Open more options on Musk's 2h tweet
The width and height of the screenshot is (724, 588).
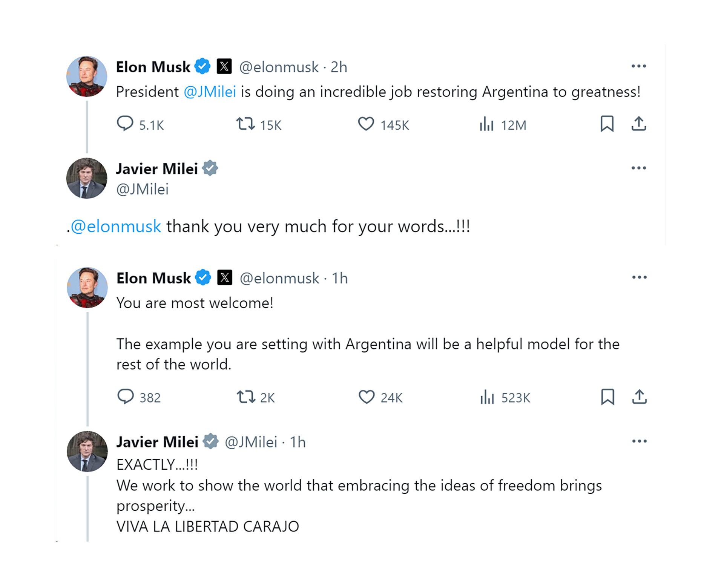pos(639,66)
